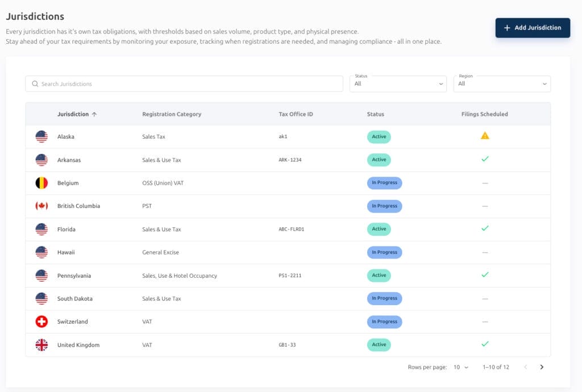Click the Belgium flag icon
582x392 pixels.
tap(41, 183)
